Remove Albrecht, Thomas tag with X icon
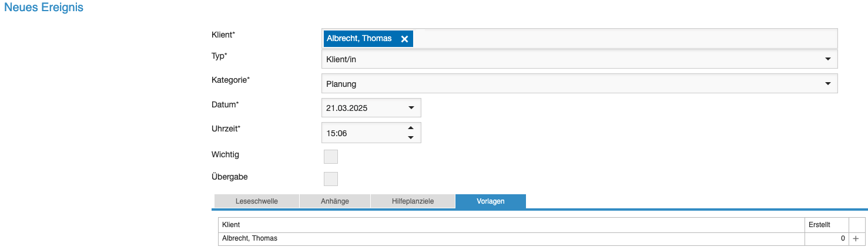Screen dimensions: 868x250 click(404, 39)
